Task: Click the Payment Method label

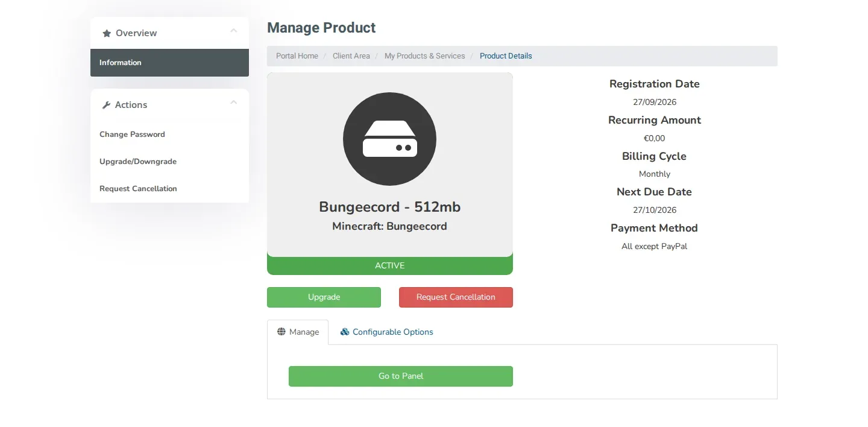Action: (655, 228)
